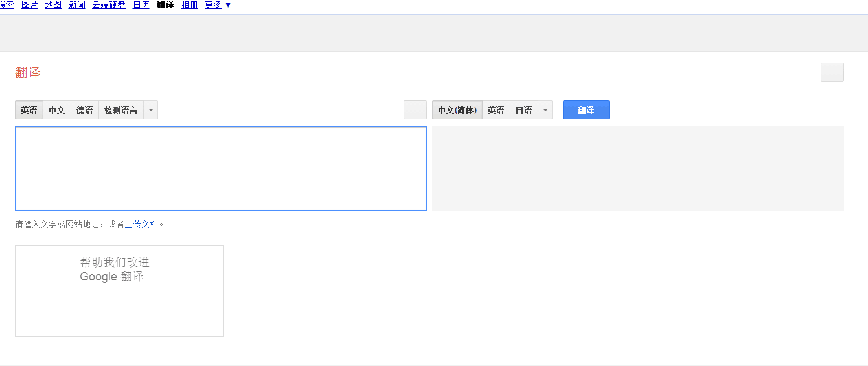Open 云端硬盘 from the top navigation
The height and width of the screenshot is (366, 868).
click(x=109, y=5)
